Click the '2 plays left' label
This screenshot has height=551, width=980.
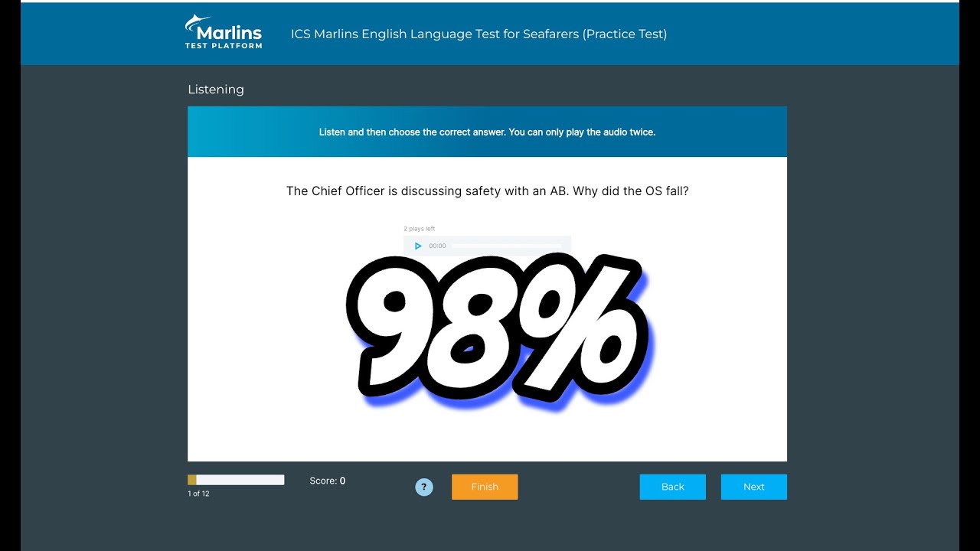[x=419, y=229]
